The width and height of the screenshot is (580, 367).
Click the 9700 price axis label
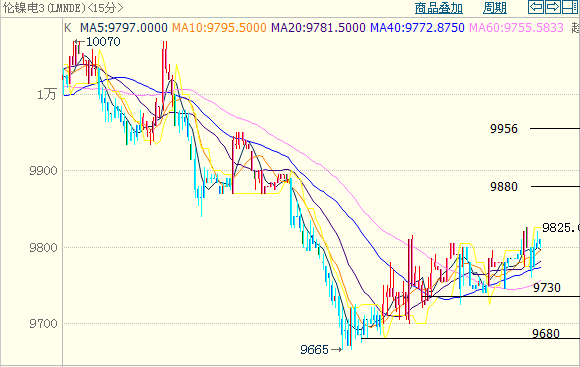pos(44,324)
